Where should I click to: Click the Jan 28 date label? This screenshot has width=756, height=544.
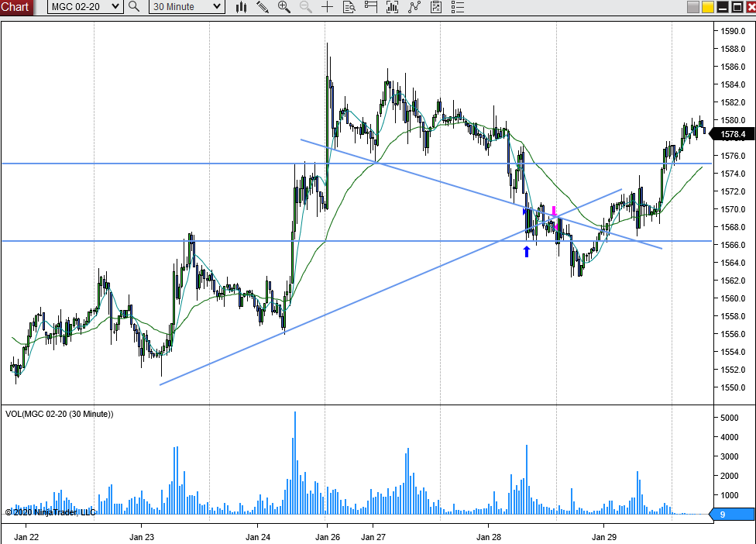tap(489, 537)
